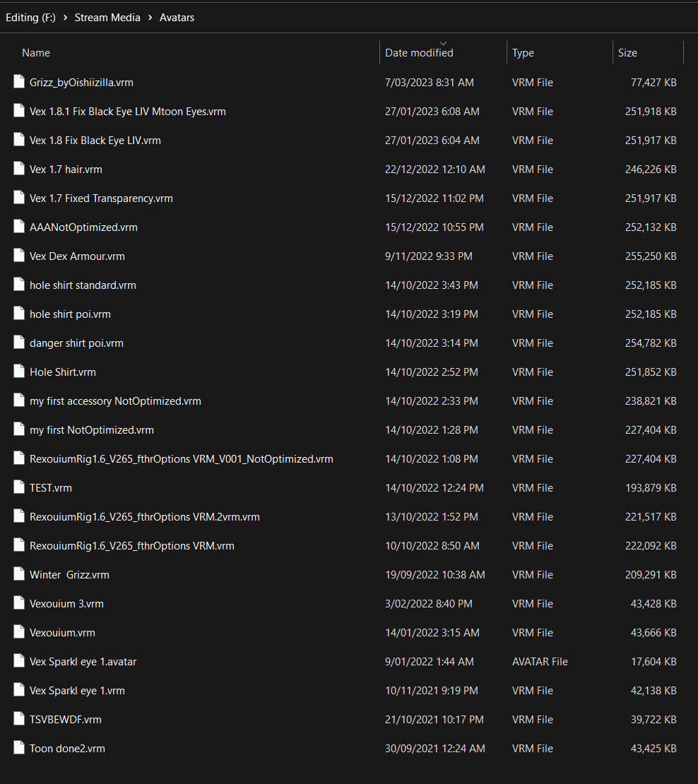Click the file icon beside Grizz_byOishiizilla.vrm
The width and height of the screenshot is (698, 784).
tap(19, 82)
